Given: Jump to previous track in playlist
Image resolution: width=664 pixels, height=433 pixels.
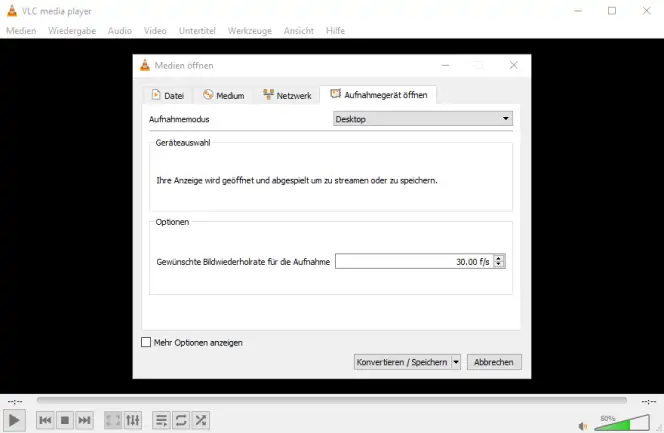Looking at the screenshot, I should 45,420.
